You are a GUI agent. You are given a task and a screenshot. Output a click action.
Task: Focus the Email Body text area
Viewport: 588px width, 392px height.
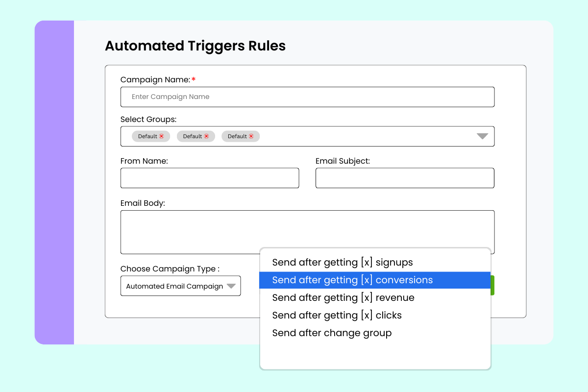coord(307,229)
